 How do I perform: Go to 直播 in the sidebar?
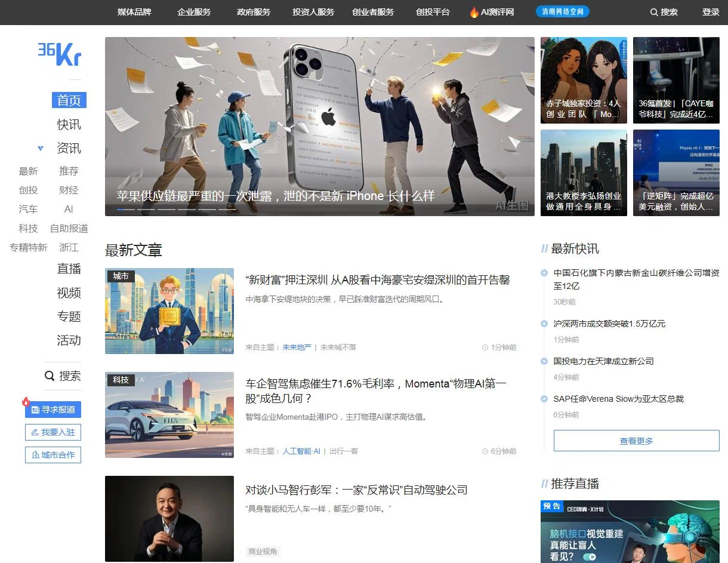[x=69, y=269]
